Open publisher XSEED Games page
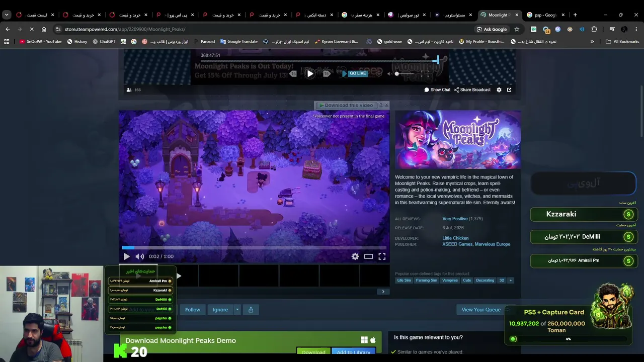The width and height of the screenshot is (644, 362). click(x=457, y=244)
